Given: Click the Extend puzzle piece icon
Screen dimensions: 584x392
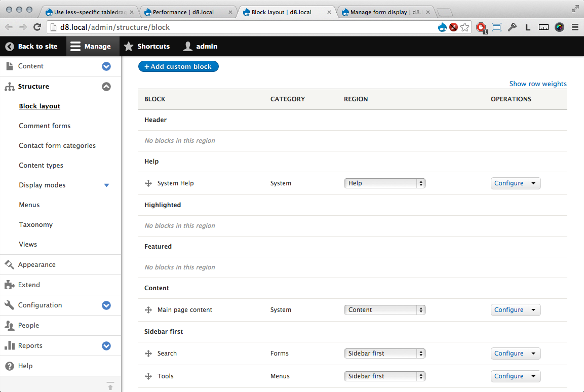Looking at the screenshot, I should coord(9,285).
